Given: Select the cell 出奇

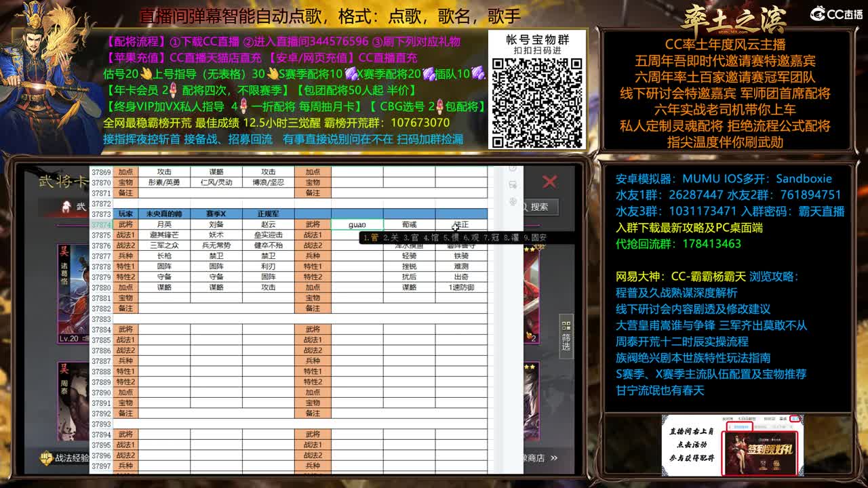Looking at the screenshot, I should (x=461, y=277).
